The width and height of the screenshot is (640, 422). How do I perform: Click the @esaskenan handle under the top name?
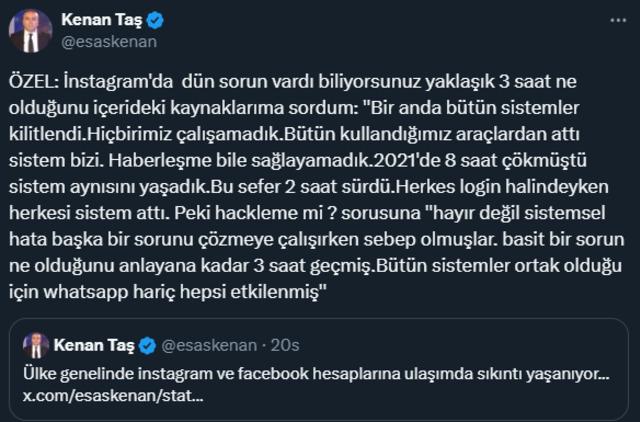click(x=109, y=43)
